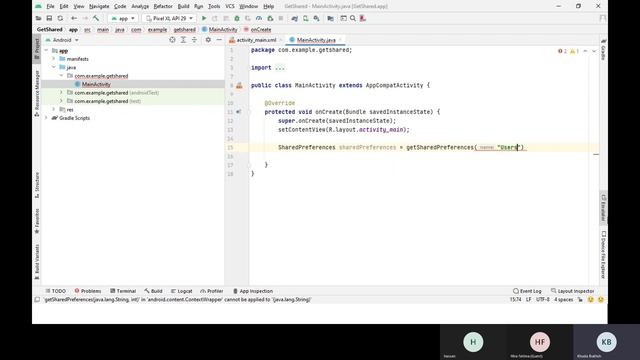Toggle the Structure side panel
This screenshot has width=640, height=360.
pos(37,185)
